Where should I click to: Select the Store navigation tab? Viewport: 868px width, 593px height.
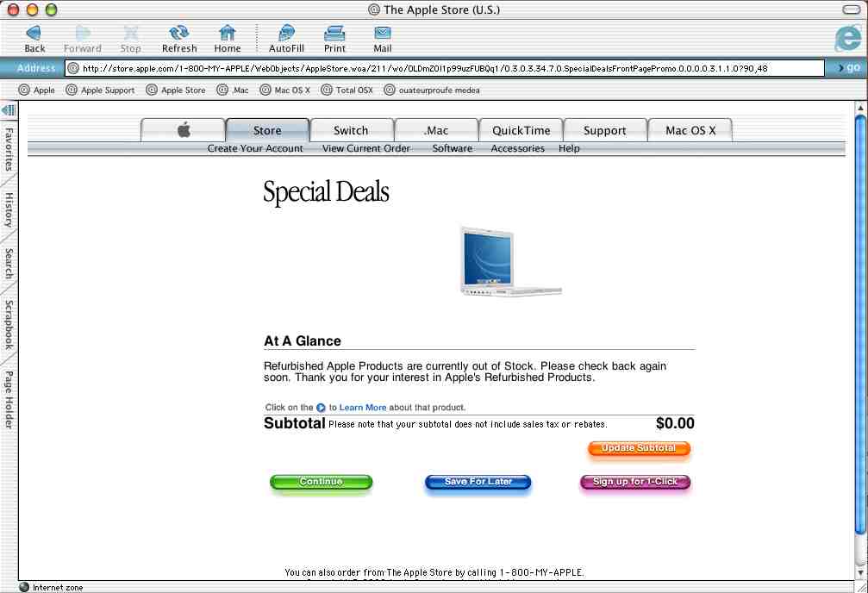[x=267, y=130]
